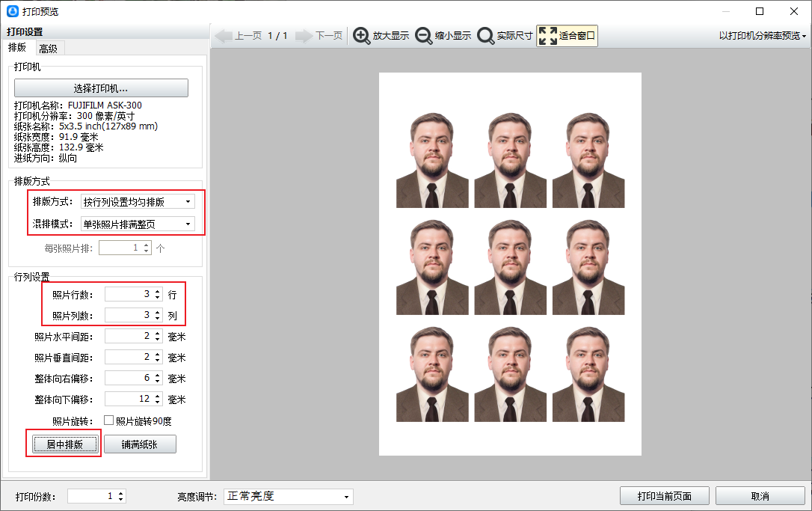Go to next page (下一页) arrow
The image size is (812, 511).
tap(303, 36)
